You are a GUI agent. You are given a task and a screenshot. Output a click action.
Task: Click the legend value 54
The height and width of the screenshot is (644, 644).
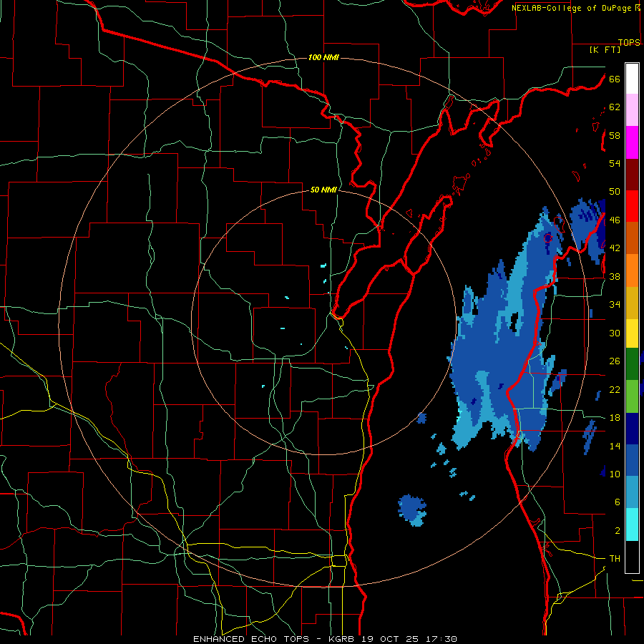(615, 163)
